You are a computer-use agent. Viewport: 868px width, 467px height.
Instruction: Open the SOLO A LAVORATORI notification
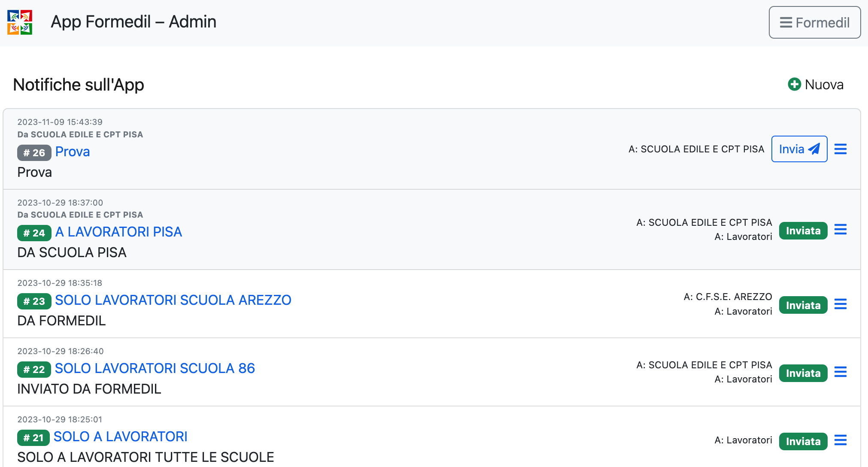coord(121,437)
